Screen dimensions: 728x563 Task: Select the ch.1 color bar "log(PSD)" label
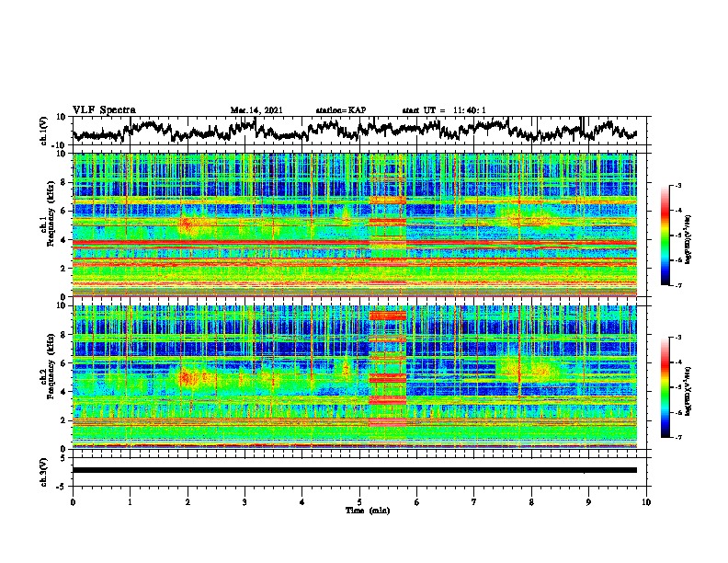(x=688, y=240)
